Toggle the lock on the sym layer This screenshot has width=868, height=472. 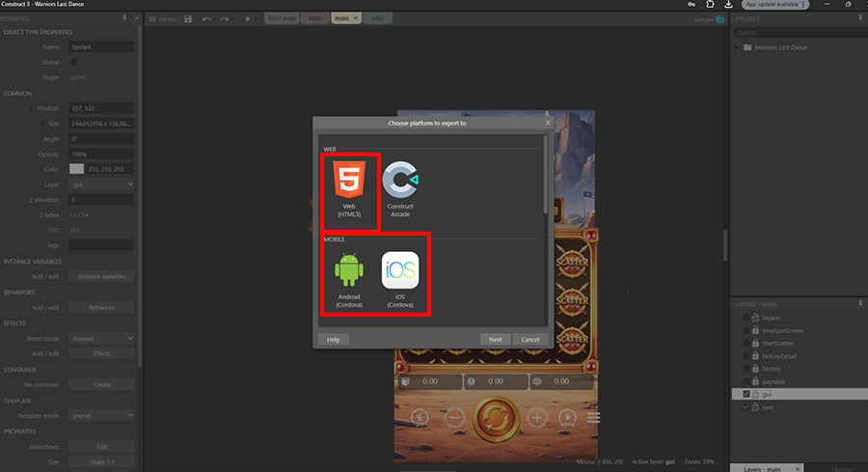(755, 406)
